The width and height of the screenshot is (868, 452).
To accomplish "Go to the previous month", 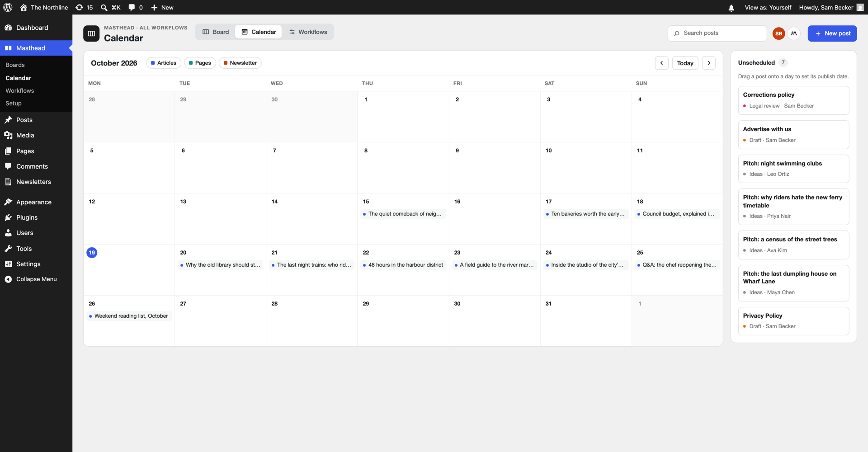I will 661,63.
